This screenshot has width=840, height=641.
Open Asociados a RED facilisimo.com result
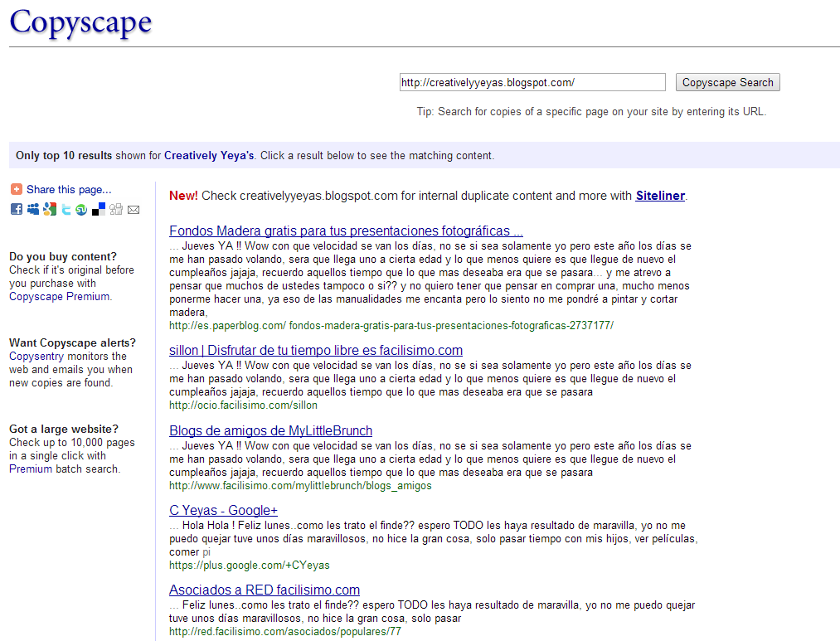(x=265, y=590)
